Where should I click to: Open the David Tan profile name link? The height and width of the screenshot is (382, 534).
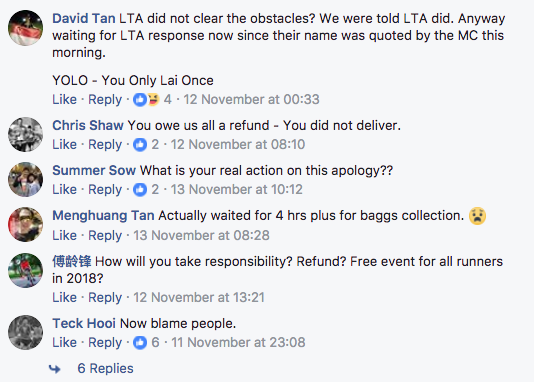click(84, 18)
